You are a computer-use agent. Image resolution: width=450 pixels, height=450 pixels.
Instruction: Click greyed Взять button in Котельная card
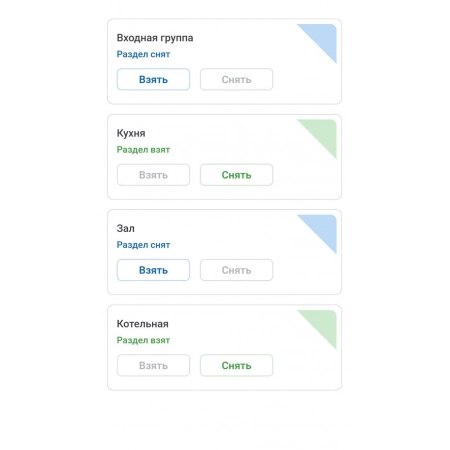(x=153, y=365)
